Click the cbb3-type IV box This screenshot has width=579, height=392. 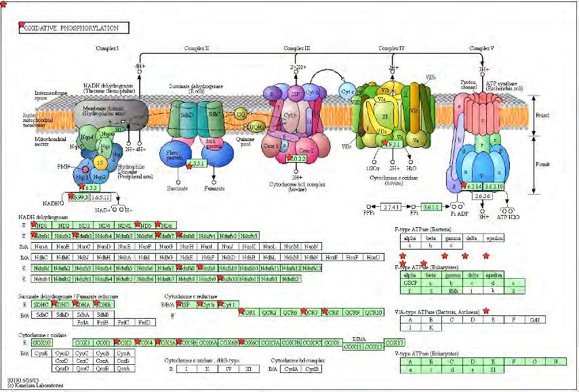coord(228,369)
